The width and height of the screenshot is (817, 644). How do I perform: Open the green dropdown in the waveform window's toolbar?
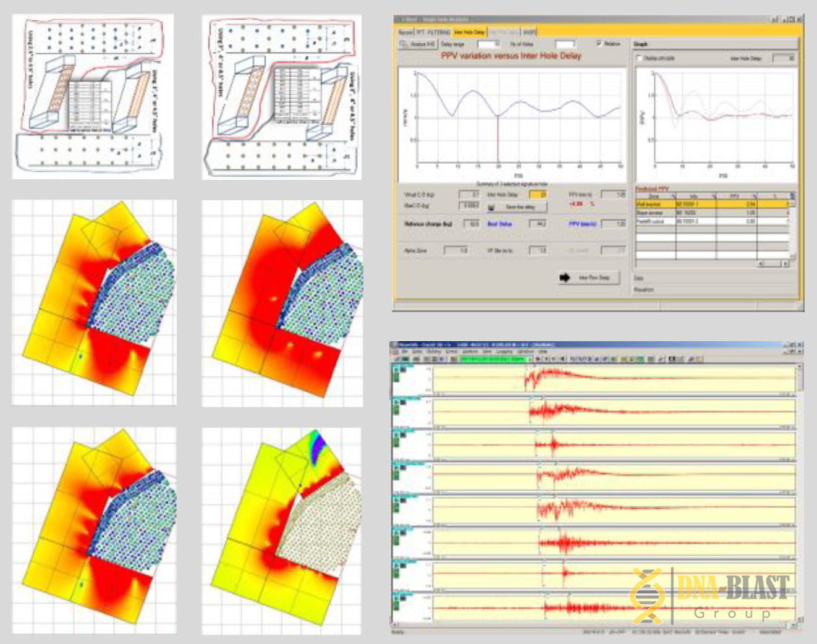(497, 359)
